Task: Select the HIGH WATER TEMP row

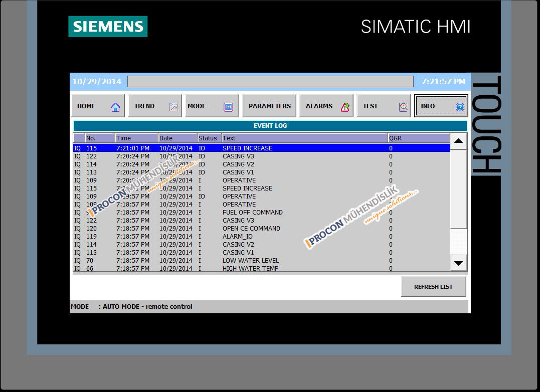Action: click(x=262, y=268)
